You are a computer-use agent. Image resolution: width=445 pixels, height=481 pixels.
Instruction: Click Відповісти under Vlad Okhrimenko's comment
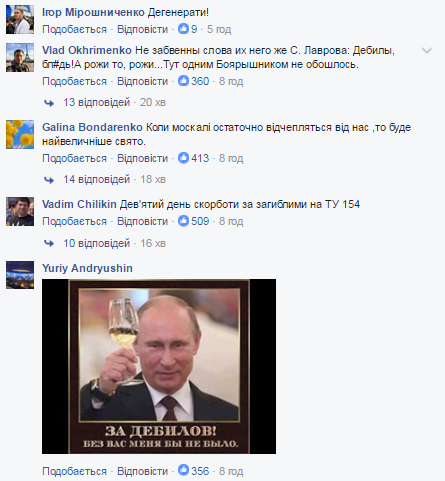click(x=142, y=81)
